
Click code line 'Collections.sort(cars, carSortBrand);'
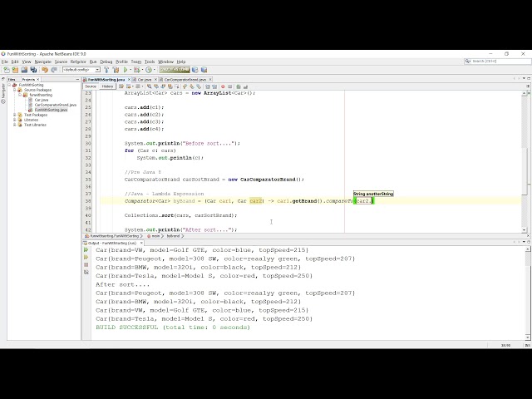pyautogui.click(x=180, y=215)
